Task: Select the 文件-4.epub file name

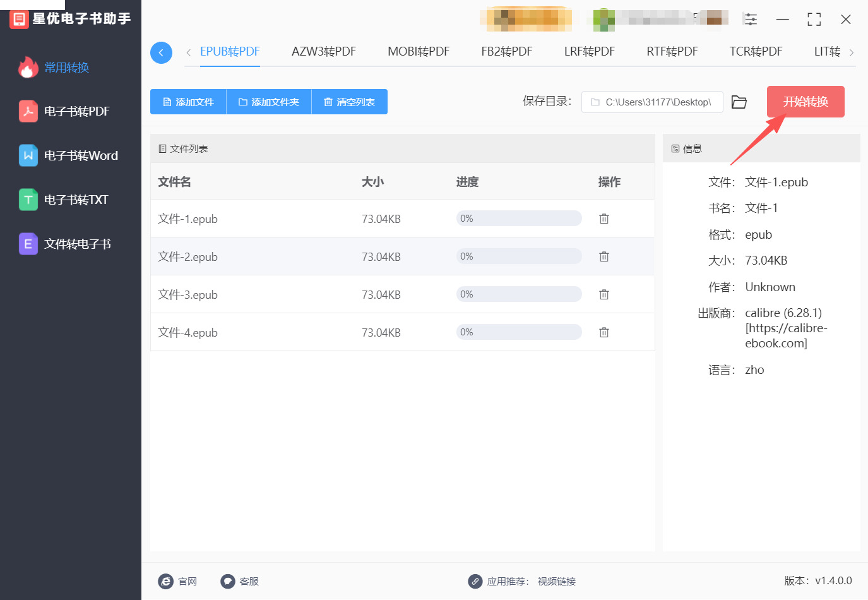Action: tap(187, 333)
